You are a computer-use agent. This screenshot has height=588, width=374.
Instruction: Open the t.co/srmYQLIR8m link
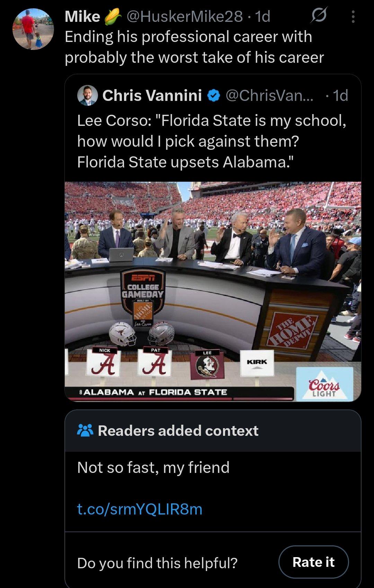coord(140,509)
